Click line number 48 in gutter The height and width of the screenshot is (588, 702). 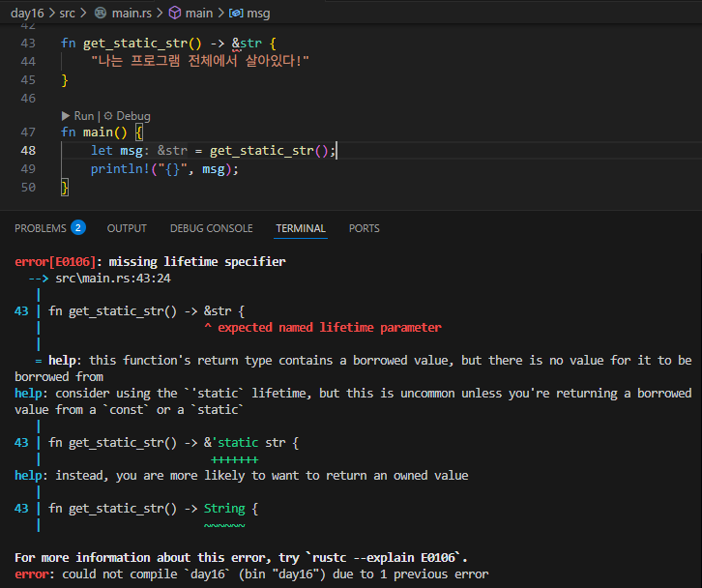click(28, 151)
